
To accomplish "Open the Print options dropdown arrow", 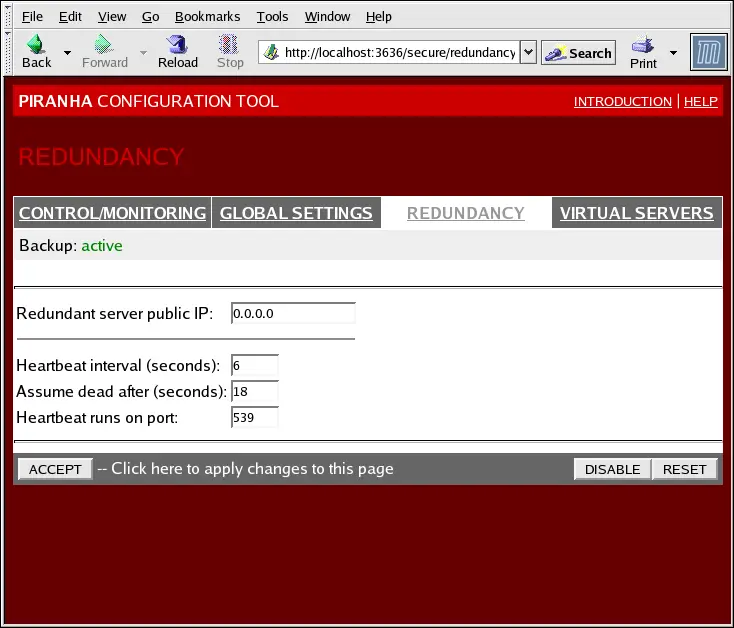I will point(673,52).
